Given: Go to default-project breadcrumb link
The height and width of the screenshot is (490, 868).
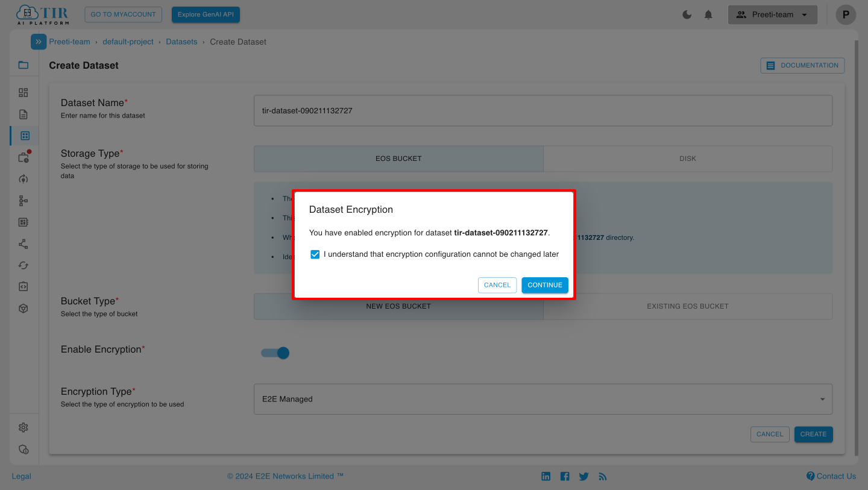Looking at the screenshot, I should point(128,42).
